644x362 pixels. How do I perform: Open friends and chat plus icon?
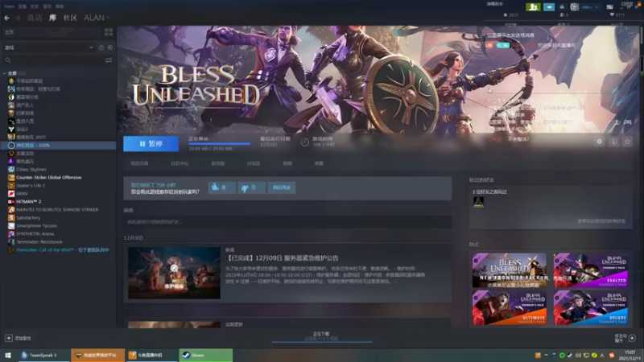point(632,338)
